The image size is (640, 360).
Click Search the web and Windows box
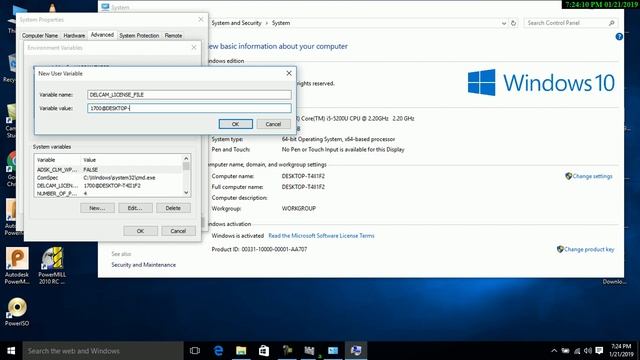103,351
